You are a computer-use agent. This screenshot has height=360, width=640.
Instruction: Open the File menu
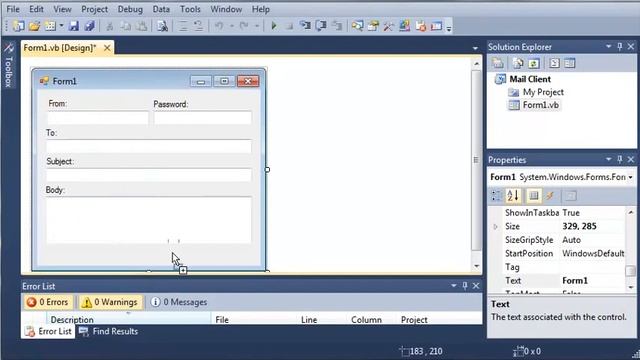pos(13,9)
